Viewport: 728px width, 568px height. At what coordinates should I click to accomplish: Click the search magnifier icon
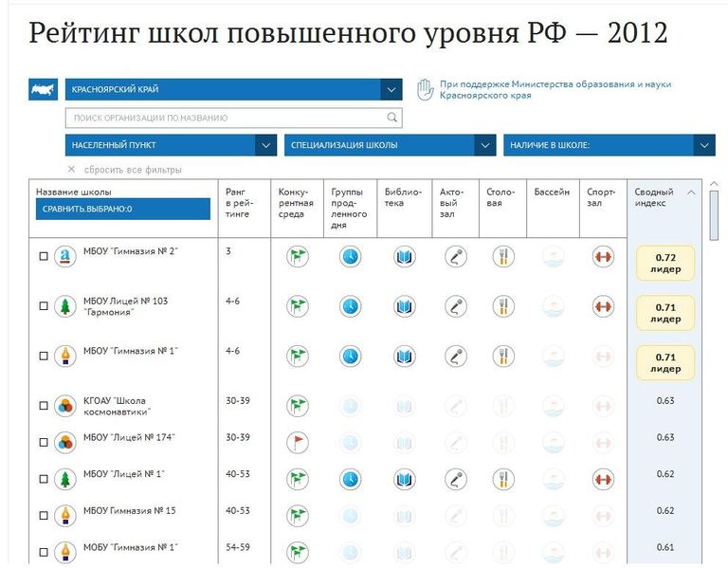(x=392, y=118)
